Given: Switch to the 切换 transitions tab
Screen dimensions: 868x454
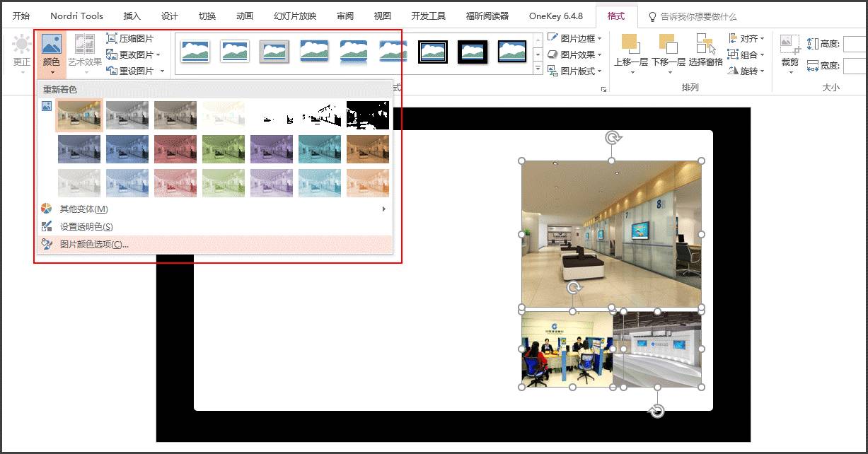Looking at the screenshot, I should coord(207,16).
